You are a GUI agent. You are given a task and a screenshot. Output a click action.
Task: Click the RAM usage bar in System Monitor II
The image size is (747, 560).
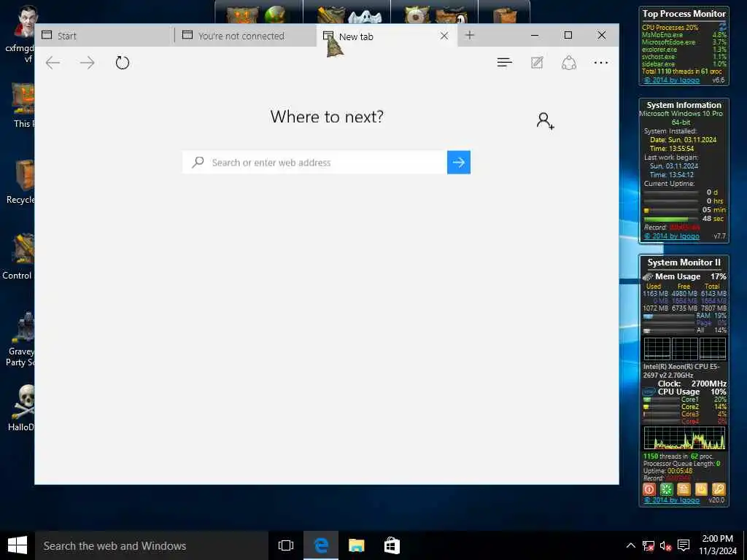tap(668, 316)
